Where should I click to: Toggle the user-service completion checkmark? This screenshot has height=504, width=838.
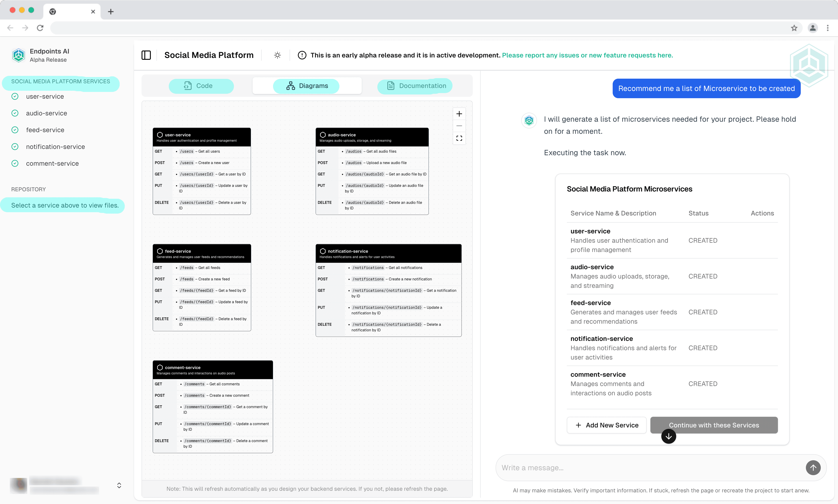[15, 96]
